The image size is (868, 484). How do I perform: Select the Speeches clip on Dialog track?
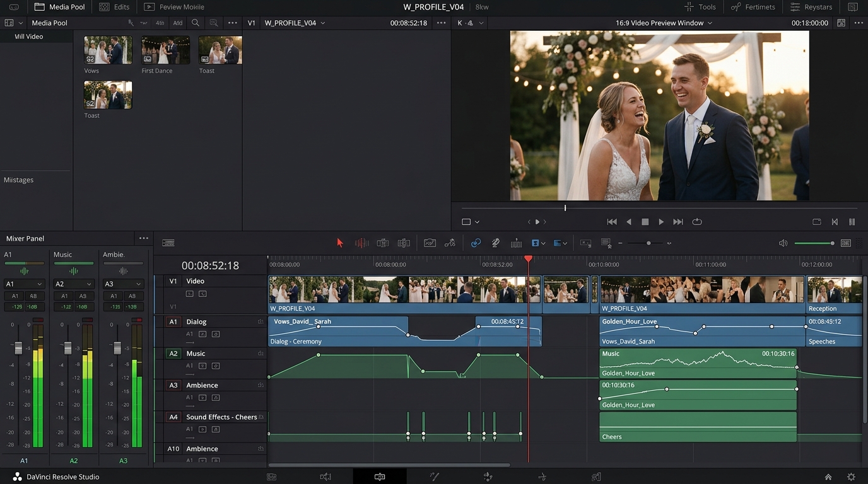click(834, 331)
